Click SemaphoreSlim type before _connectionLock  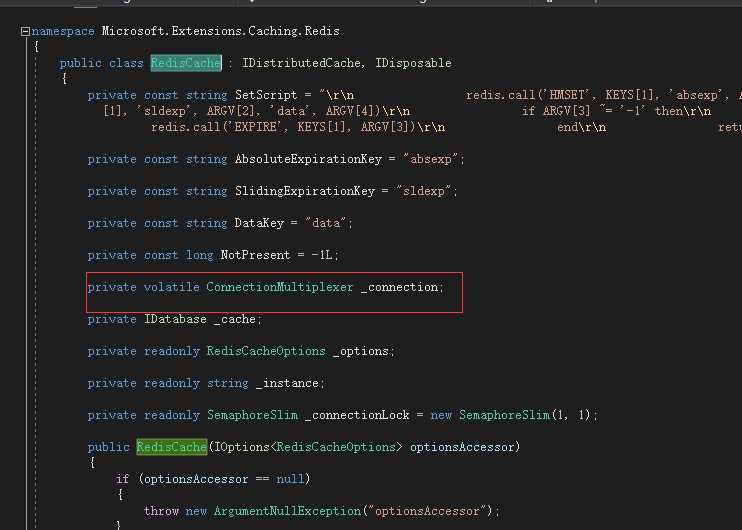tap(252, 415)
